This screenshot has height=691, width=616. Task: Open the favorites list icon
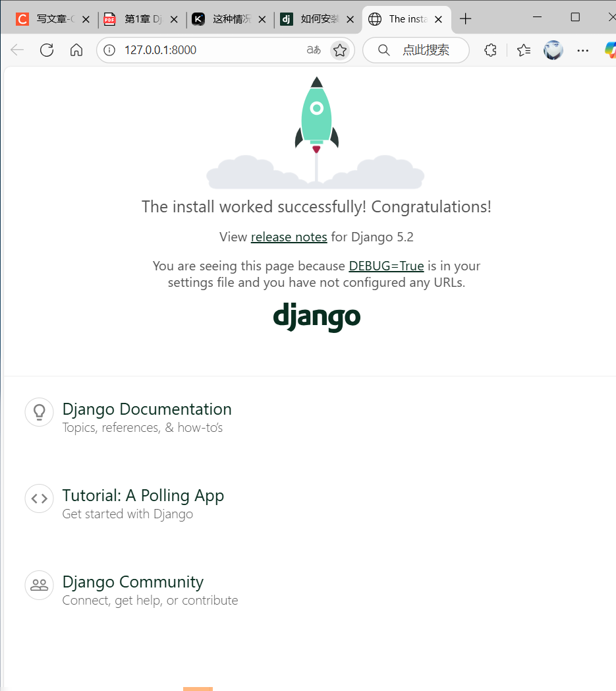[524, 50]
